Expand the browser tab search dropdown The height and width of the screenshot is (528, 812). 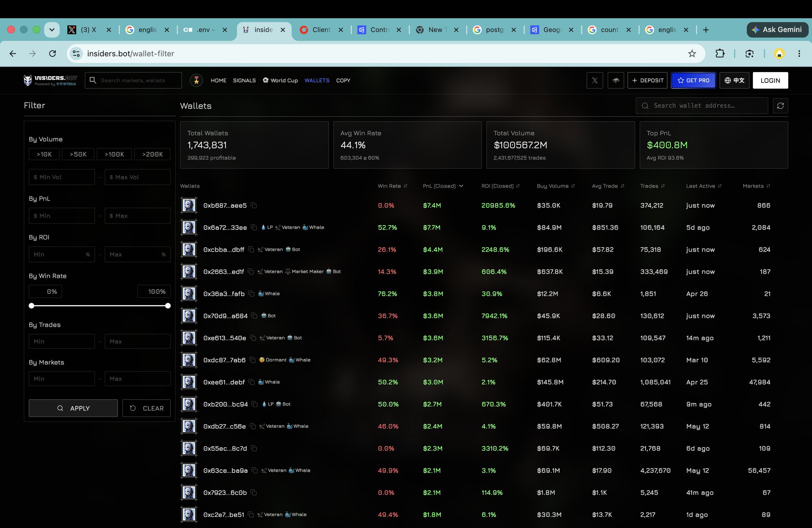(52, 30)
